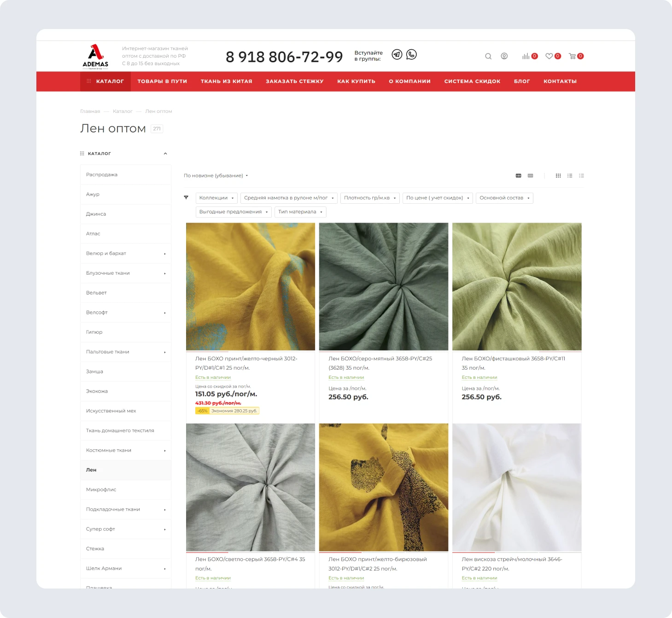Click the filter funnel icon

(186, 197)
